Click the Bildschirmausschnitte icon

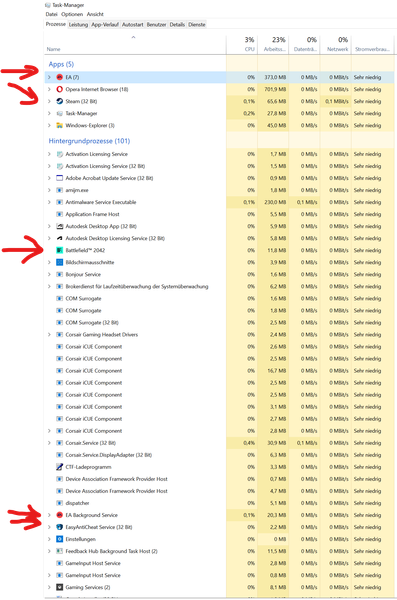click(59, 262)
